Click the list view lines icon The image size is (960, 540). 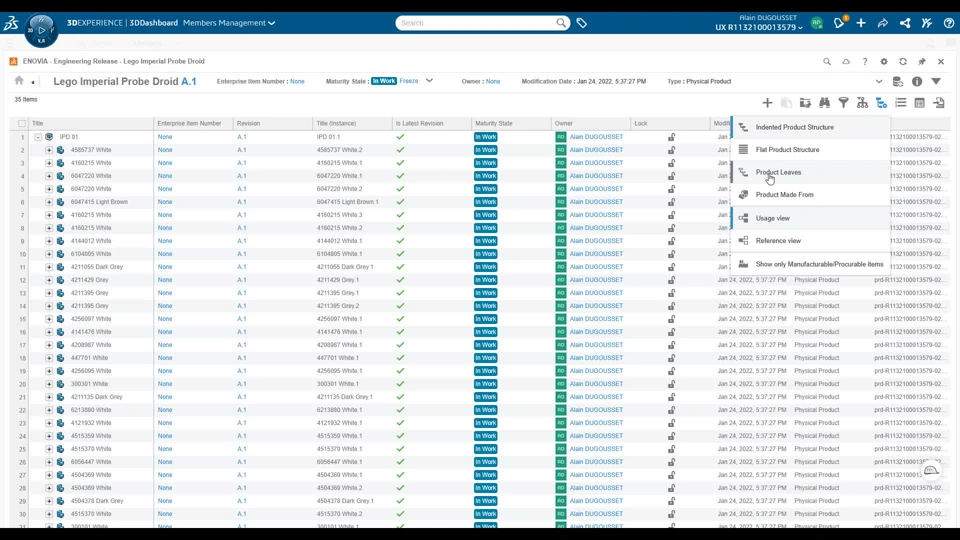click(900, 103)
